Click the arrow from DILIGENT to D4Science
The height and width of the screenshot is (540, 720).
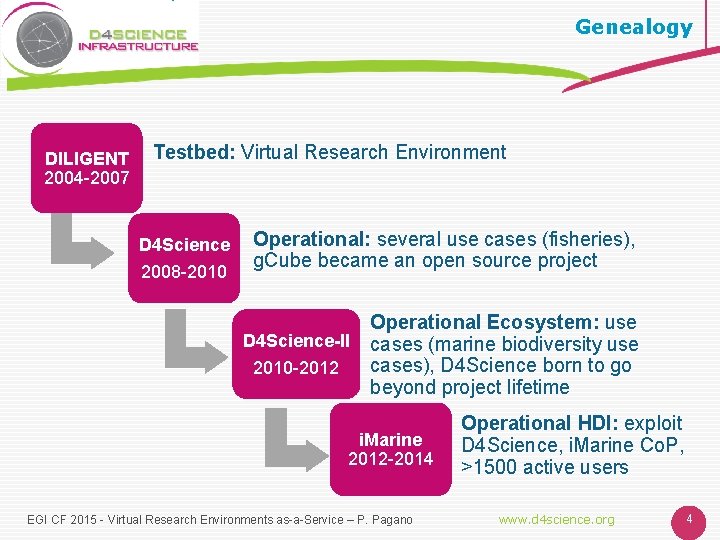pyautogui.click(x=81, y=242)
